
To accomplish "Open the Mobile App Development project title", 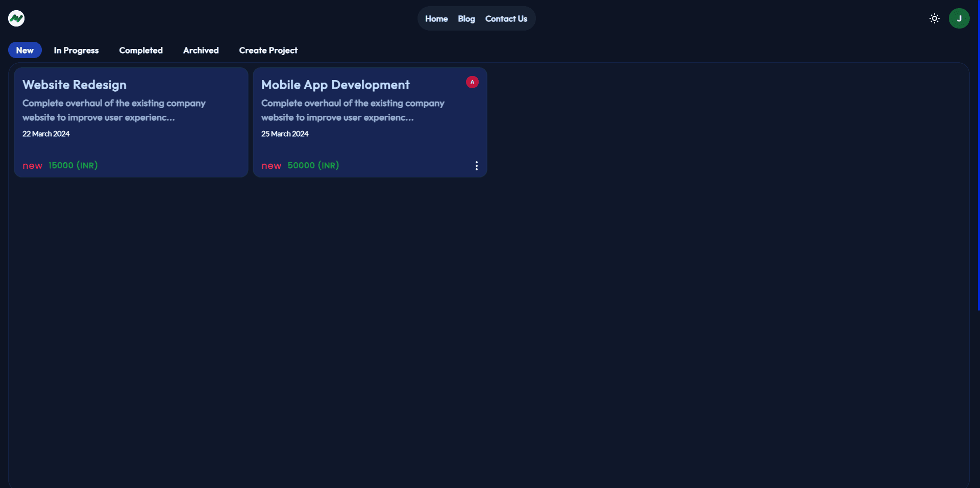I will pyautogui.click(x=335, y=85).
